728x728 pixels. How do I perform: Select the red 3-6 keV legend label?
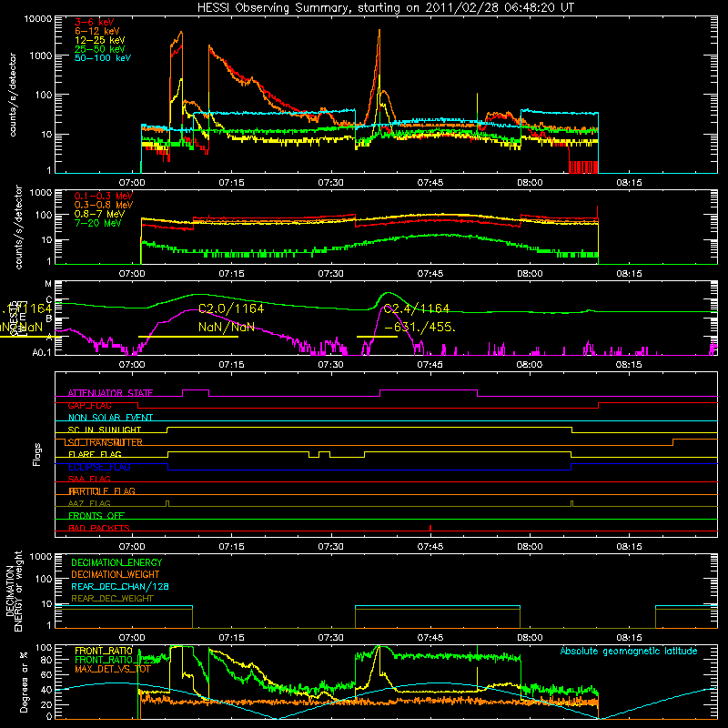click(x=94, y=22)
